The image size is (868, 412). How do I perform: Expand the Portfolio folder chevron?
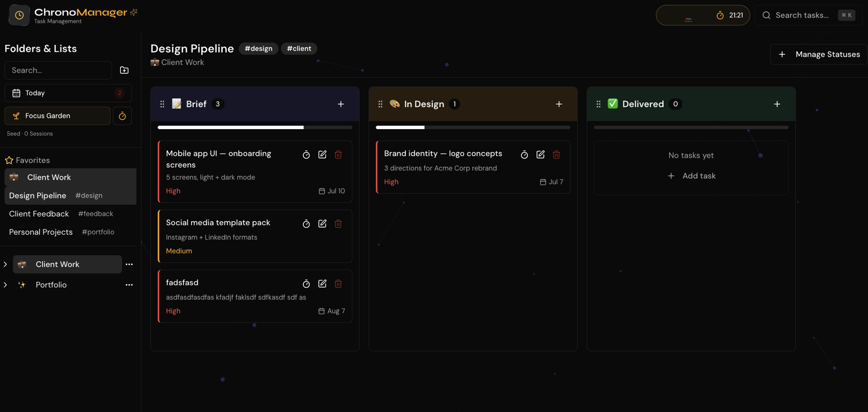[x=5, y=285]
